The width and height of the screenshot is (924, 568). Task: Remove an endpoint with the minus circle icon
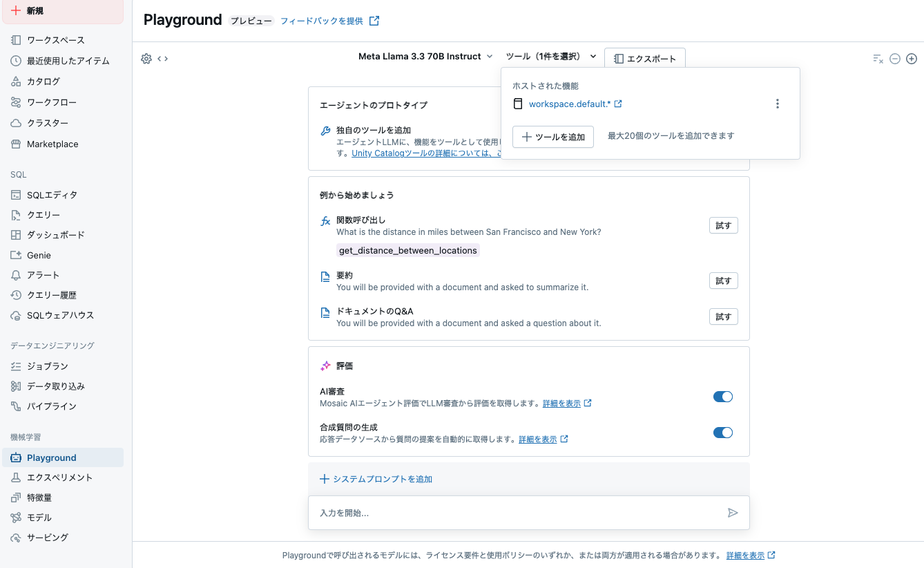[895, 59]
